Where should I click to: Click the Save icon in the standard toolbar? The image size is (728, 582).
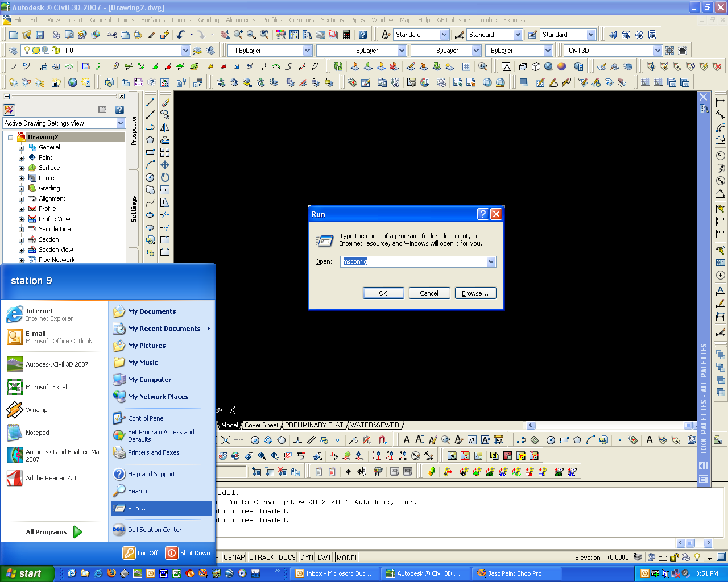(x=40, y=35)
